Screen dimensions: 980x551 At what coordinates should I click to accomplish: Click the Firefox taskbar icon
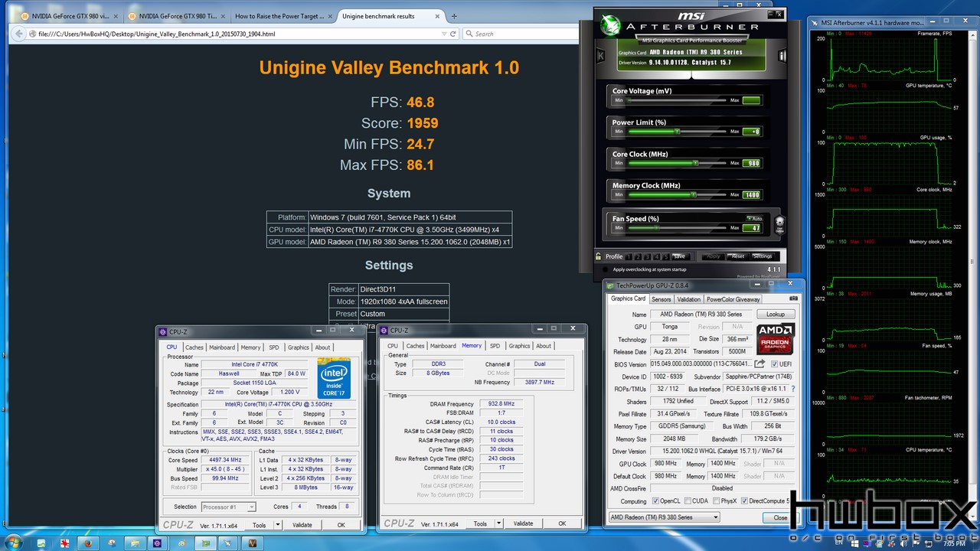click(88, 543)
